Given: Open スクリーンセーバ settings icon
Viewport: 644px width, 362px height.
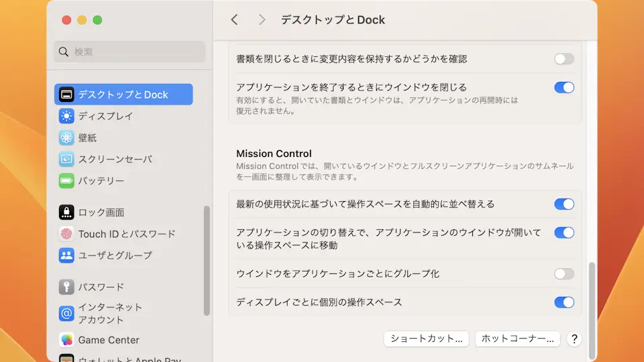Looking at the screenshot, I should [x=66, y=160].
